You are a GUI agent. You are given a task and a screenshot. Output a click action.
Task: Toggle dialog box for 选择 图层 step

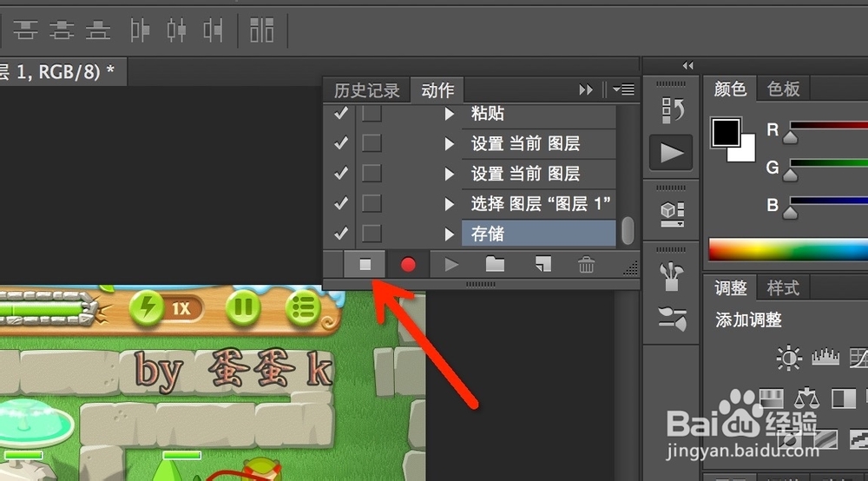pos(372,203)
